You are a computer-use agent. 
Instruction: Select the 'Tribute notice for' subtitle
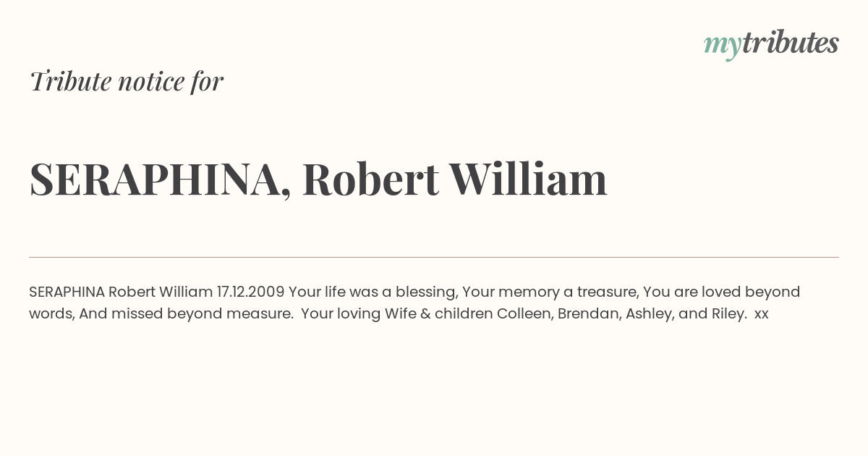(127, 81)
